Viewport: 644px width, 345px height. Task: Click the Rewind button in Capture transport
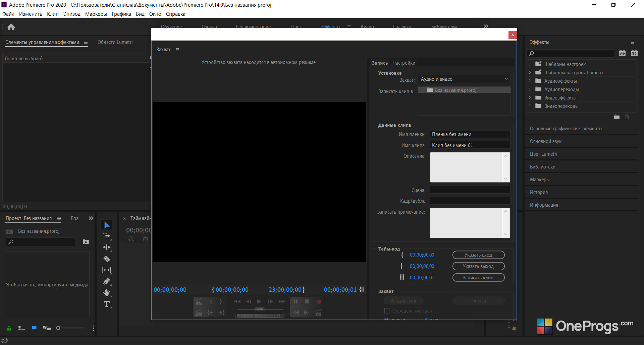tap(237, 301)
